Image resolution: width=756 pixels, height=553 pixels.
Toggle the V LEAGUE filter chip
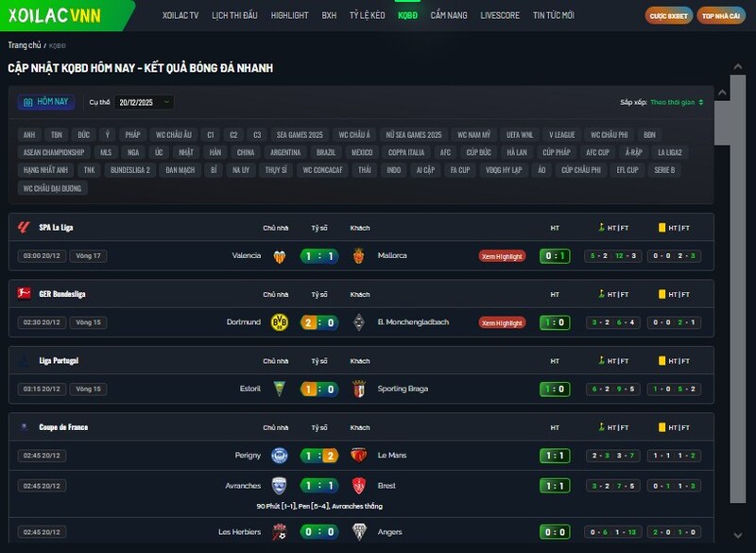[x=561, y=135]
